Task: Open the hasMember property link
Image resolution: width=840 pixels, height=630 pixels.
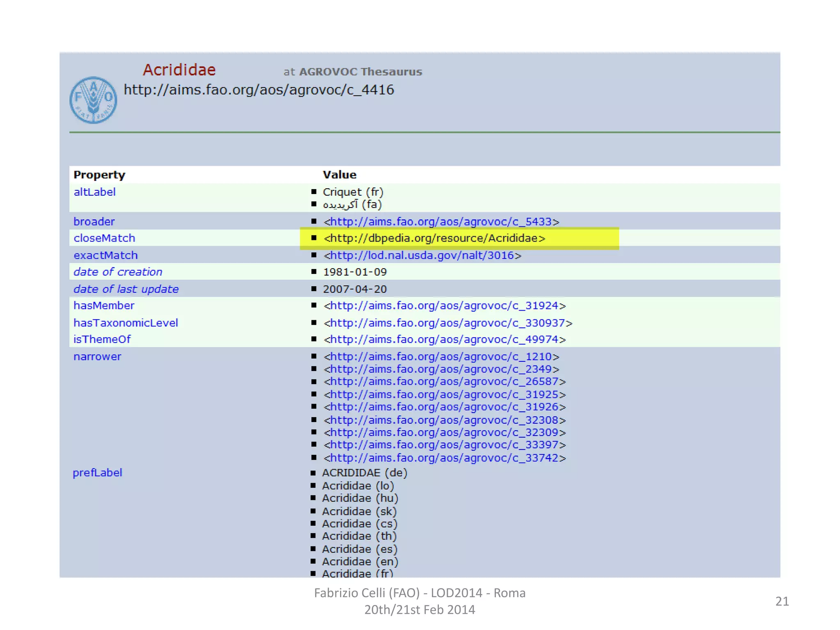Action: 104,306
